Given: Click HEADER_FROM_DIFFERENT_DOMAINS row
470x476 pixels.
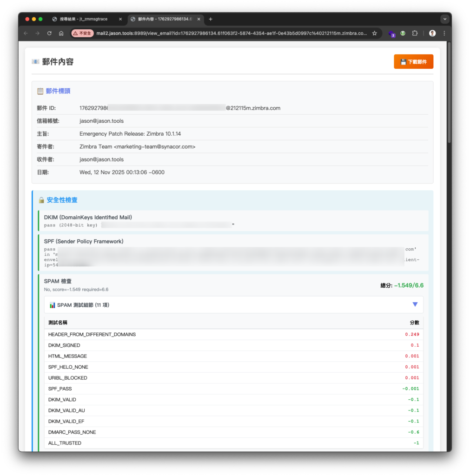Looking at the screenshot, I should [233, 335].
